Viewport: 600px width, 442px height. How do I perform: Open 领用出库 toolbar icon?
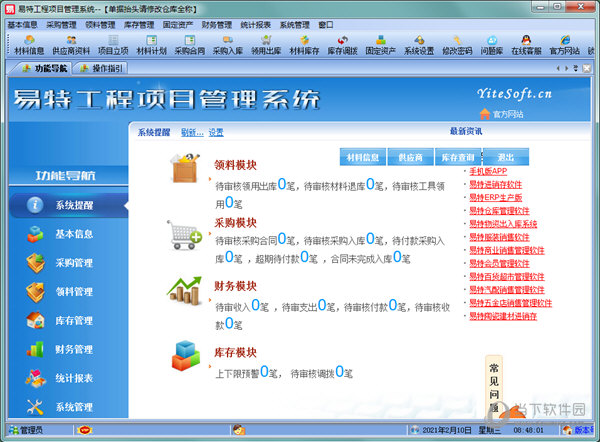click(266, 45)
